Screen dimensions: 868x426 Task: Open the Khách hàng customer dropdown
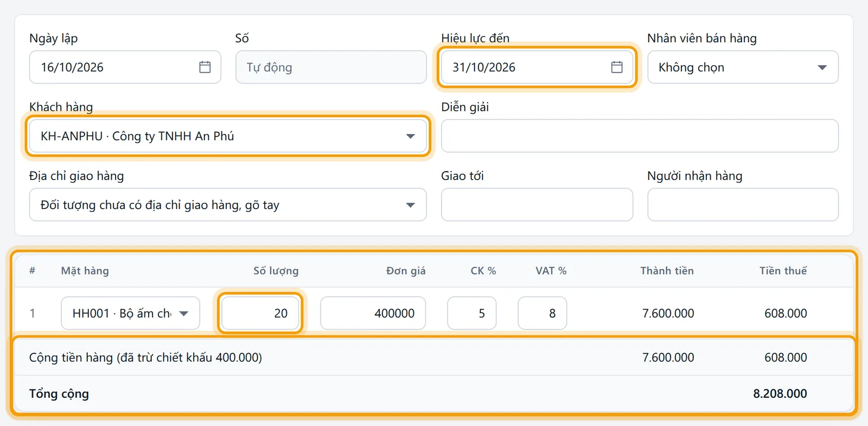(410, 136)
